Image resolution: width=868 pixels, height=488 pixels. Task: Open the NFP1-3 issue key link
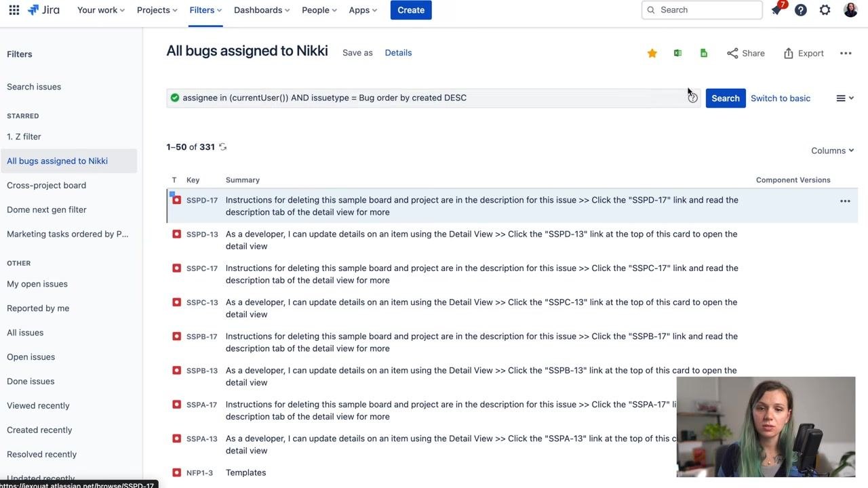pyautogui.click(x=199, y=473)
